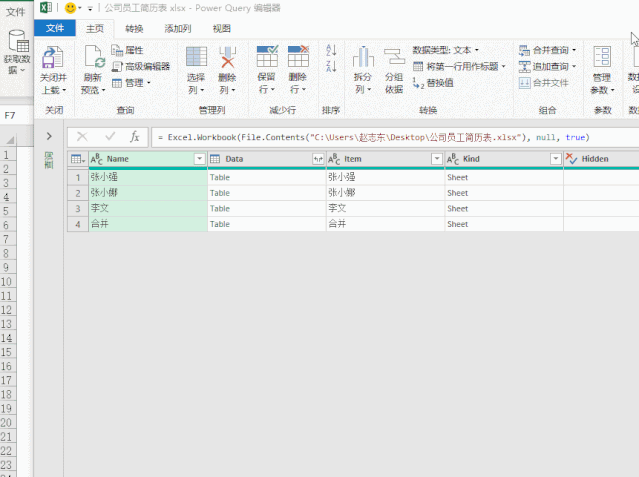Switch to the Transform (转换) tab
Viewport: 639px width, 477px height.
[x=134, y=29]
